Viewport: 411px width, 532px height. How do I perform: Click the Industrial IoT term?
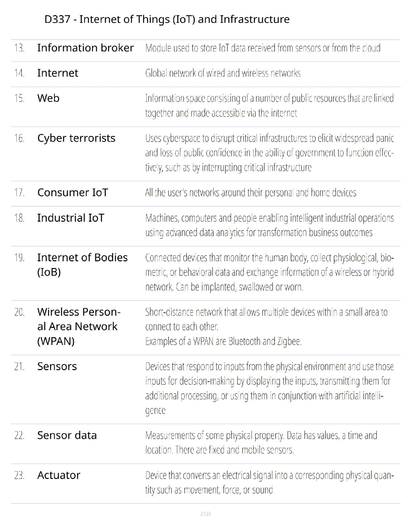pos(71,218)
